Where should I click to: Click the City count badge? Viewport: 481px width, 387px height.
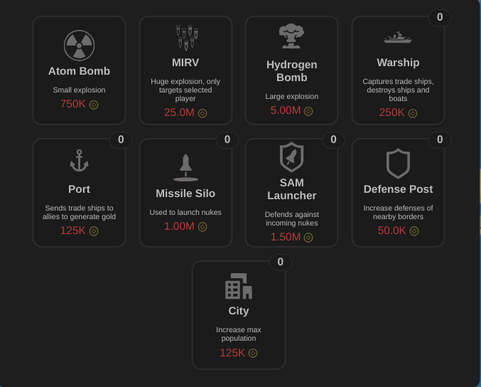tap(280, 262)
